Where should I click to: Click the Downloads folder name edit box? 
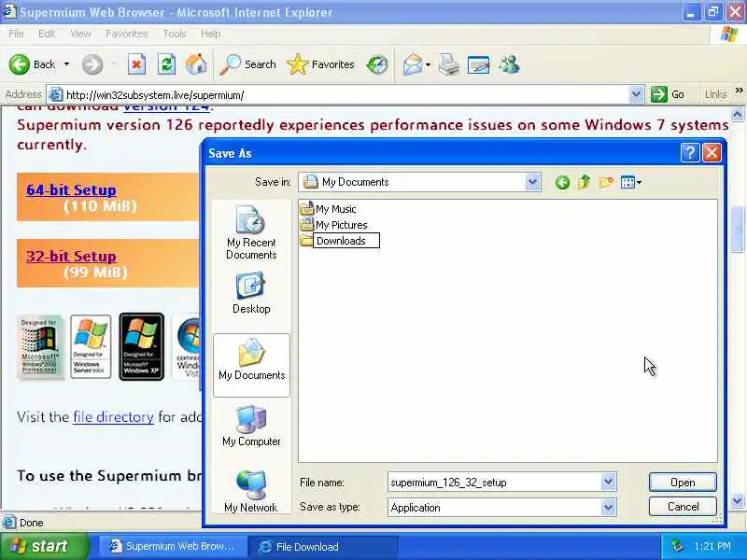click(346, 241)
